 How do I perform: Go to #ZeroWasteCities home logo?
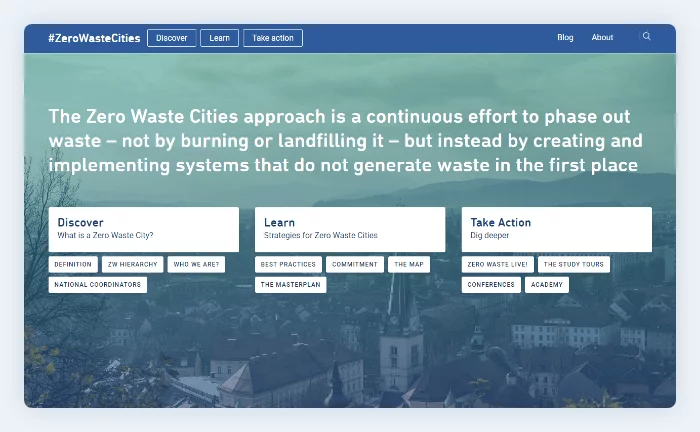click(x=94, y=38)
